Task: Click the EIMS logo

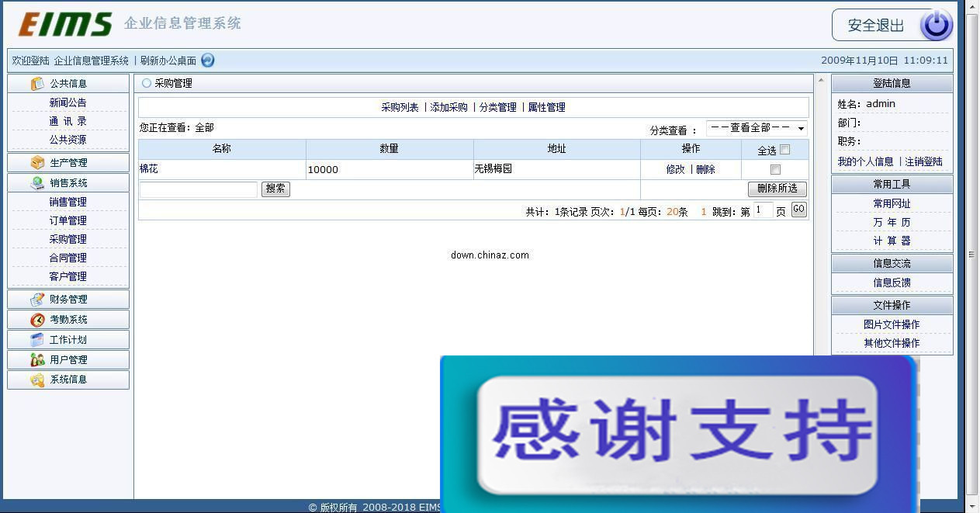Action: click(x=65, y=24)
